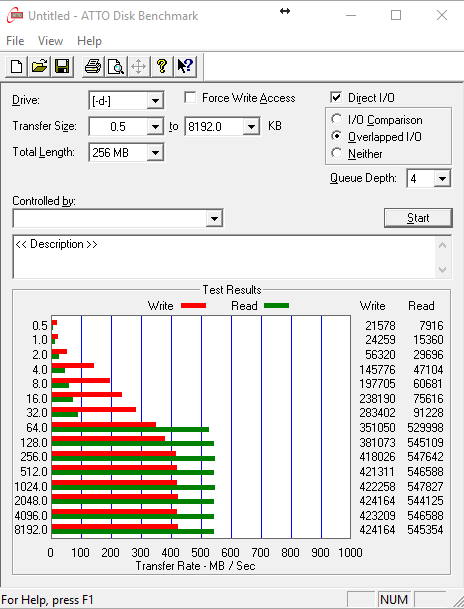
Task: Open the Total Length 256 MB dropdown
Action: [155, 153]
